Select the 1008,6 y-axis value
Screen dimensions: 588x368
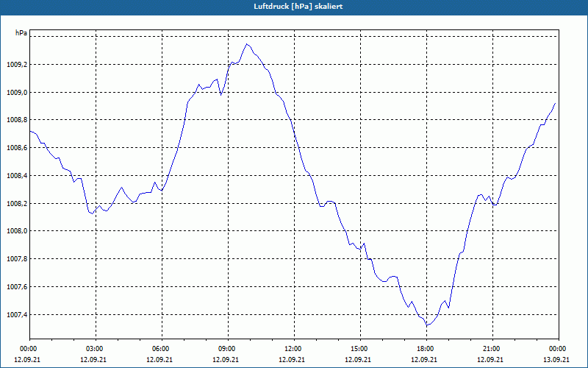[17, 148]
